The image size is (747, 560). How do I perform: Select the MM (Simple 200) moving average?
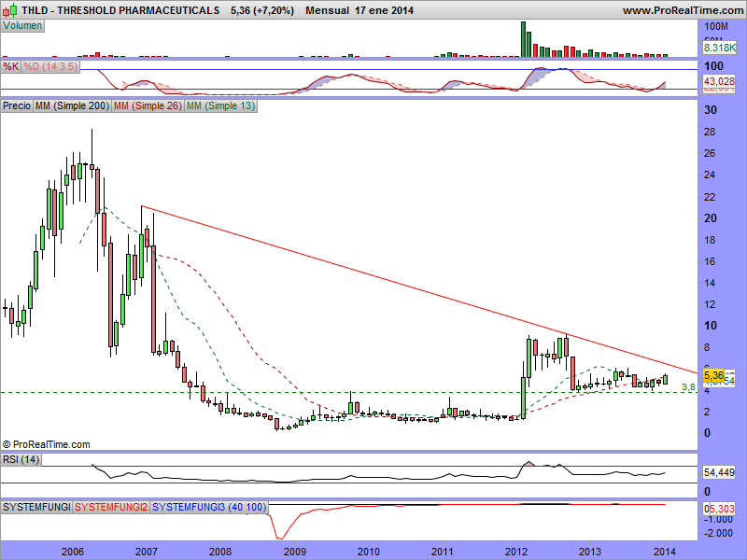pos(71,106)
